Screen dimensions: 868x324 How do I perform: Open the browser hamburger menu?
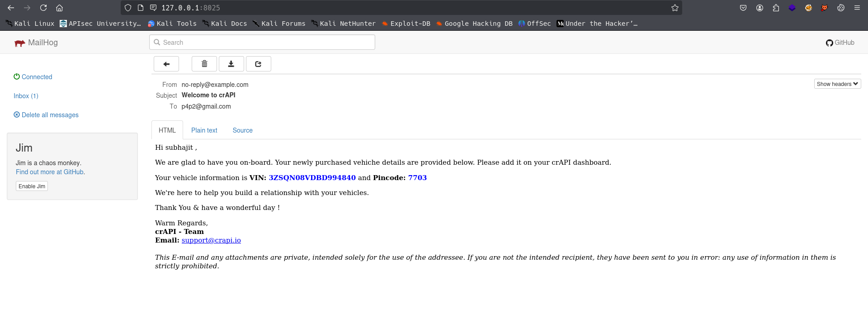857,8
